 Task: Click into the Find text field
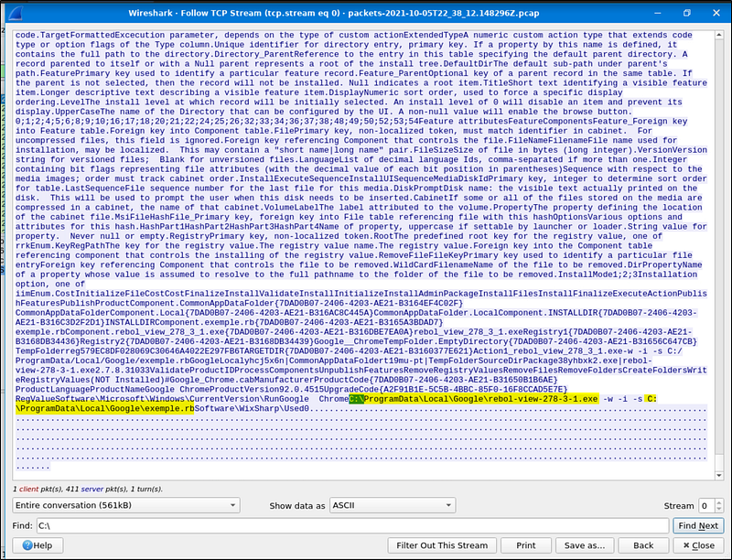pyautogui.click(x=350, y=525)
